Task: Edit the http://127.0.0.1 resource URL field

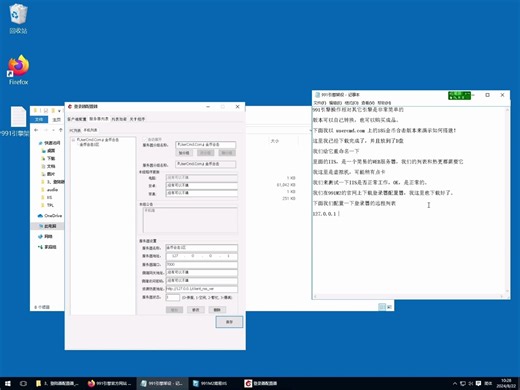Action: point(202,289)
